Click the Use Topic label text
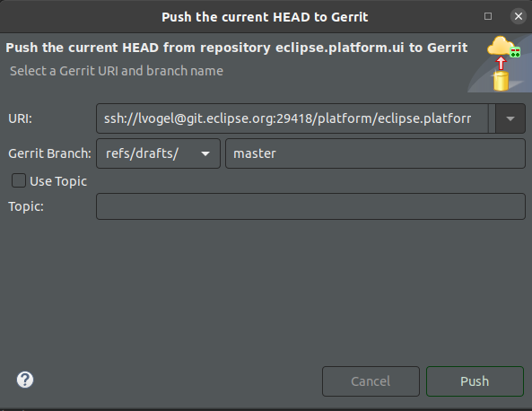Viewport: 532px width, 411px height. click(x=58, y=181)
